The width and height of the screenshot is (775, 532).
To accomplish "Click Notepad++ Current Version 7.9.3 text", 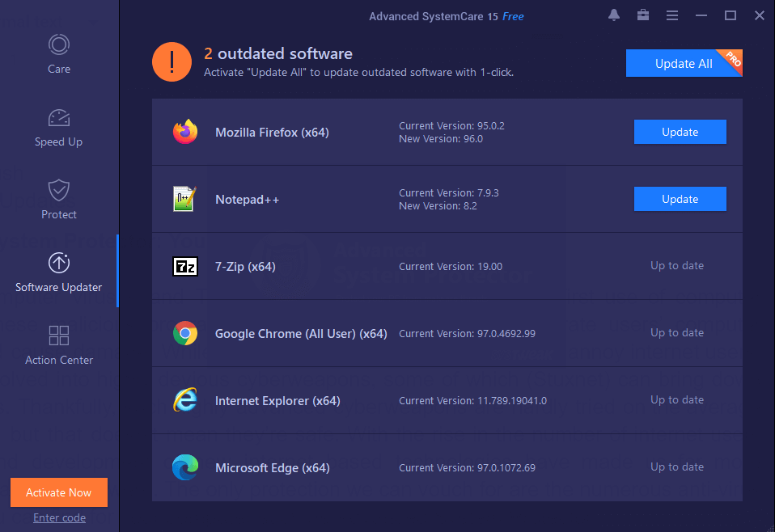I will (449, 193).
